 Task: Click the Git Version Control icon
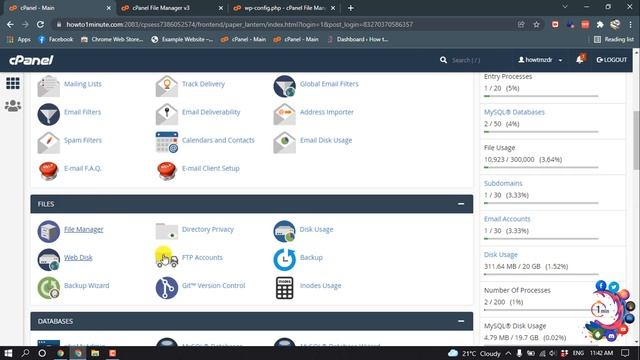pos(167,288)
